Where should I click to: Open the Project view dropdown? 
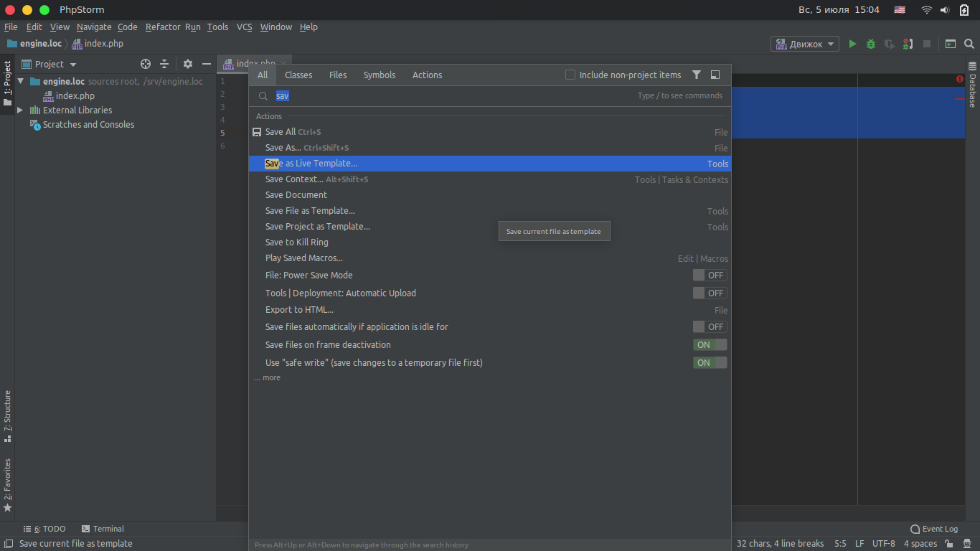49,64
